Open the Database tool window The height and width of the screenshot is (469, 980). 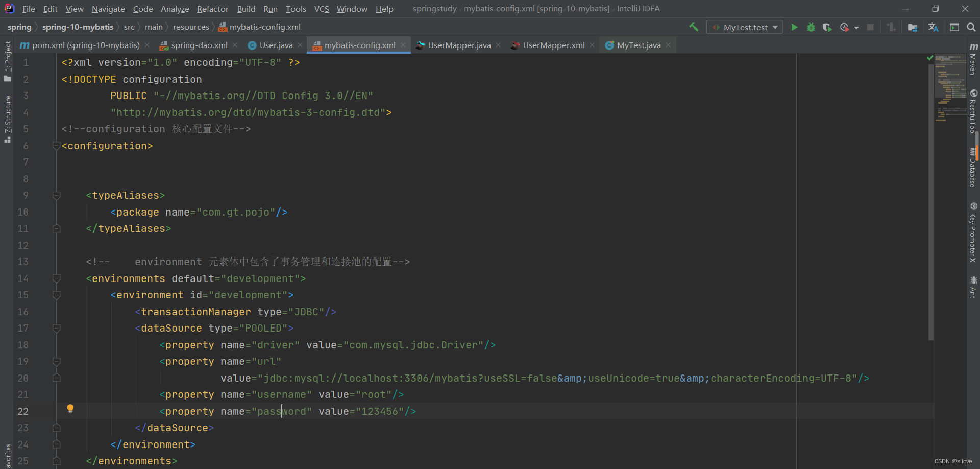(974, 163)
